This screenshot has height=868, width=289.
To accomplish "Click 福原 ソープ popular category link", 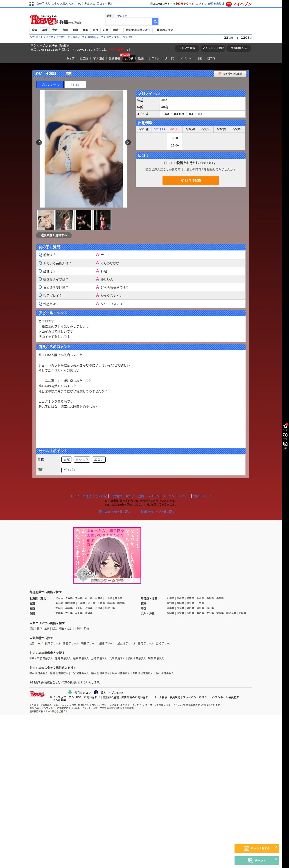I will pyautogui.click(x=36, y=643).
